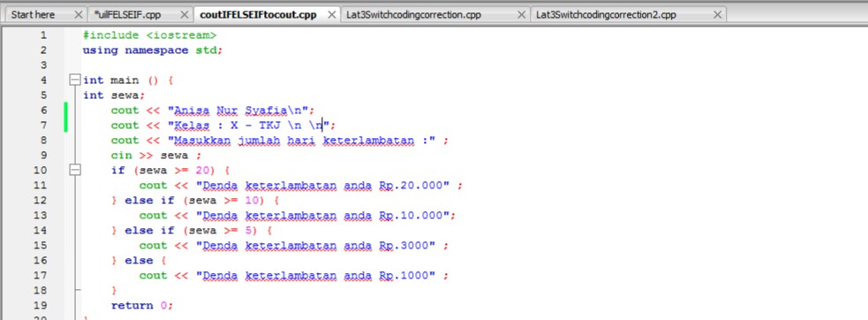868x320 pixels.
Task: Close the Lat3Switchcodingcorrection2.cpp tab
Action: pyautogui.click(x=717, y=15)
